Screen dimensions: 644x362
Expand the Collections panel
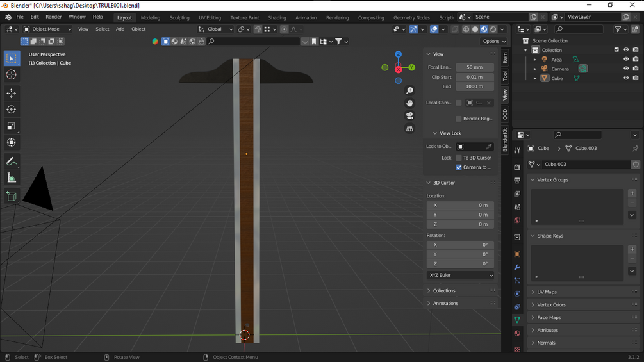443,291
